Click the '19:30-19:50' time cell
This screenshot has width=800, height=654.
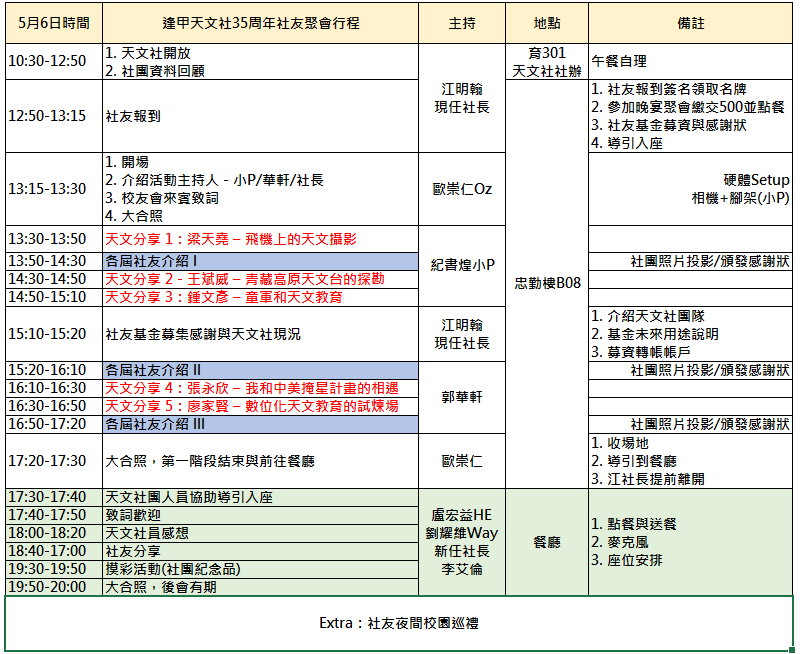pyautogui.click(x=54, y=569)
